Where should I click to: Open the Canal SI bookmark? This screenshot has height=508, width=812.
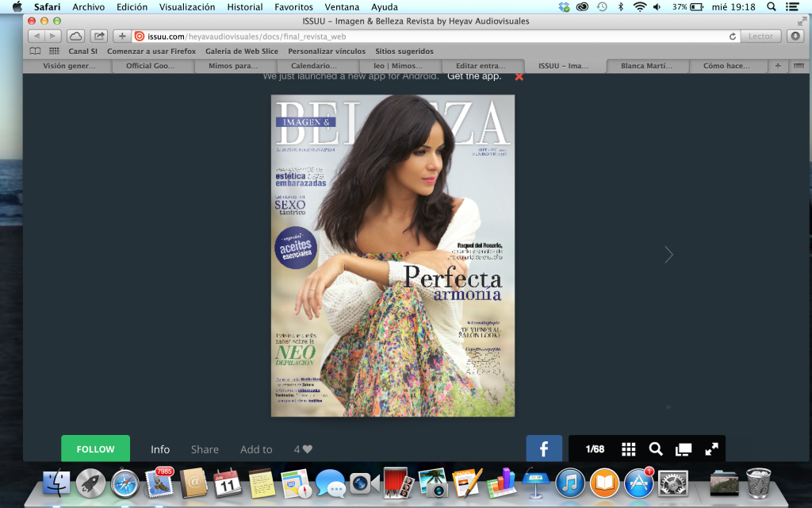(x=82, y=52)
